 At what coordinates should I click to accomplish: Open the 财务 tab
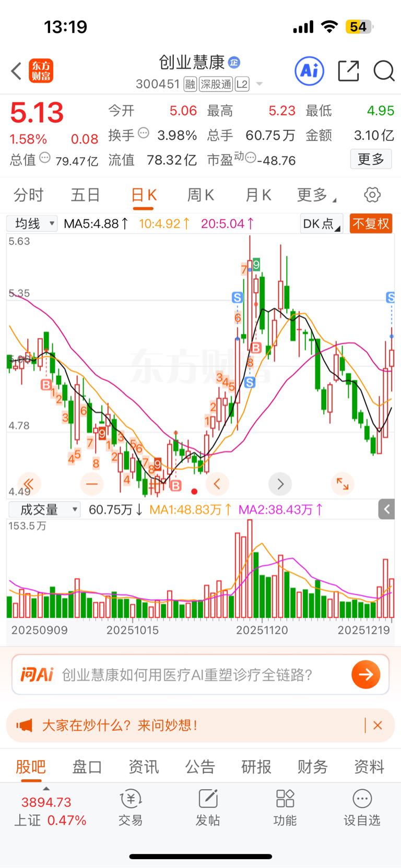(x=313, y=766)
